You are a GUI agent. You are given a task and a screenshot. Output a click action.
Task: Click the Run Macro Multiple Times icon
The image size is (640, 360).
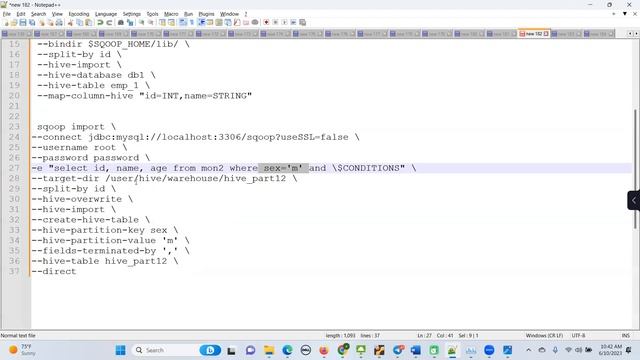(x=293, y=22)
